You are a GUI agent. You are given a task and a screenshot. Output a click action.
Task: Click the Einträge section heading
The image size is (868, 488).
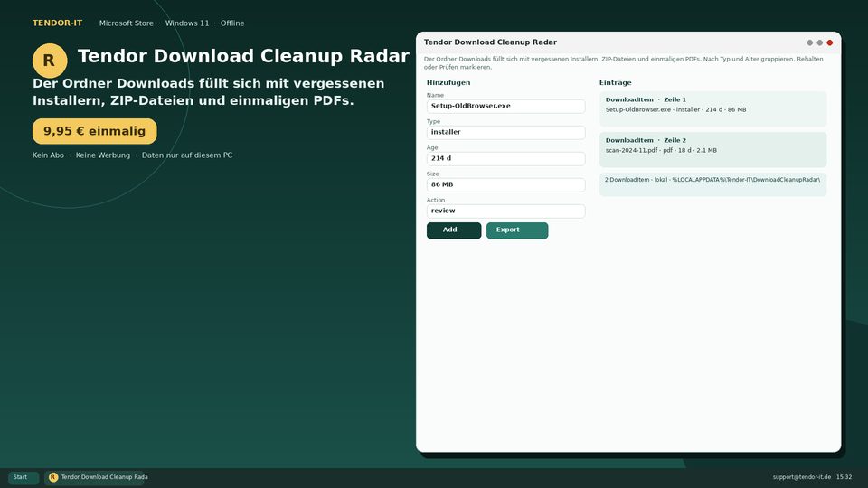(616, 82)
